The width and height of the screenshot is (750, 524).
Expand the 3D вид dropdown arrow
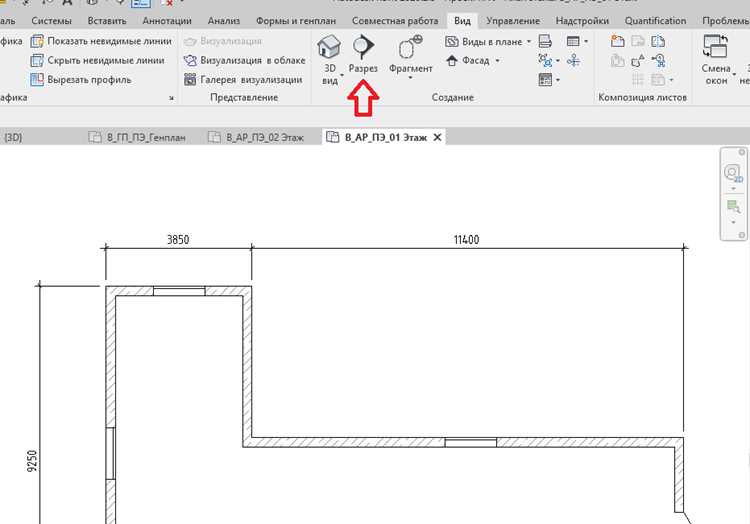click(x=342, y=75)
